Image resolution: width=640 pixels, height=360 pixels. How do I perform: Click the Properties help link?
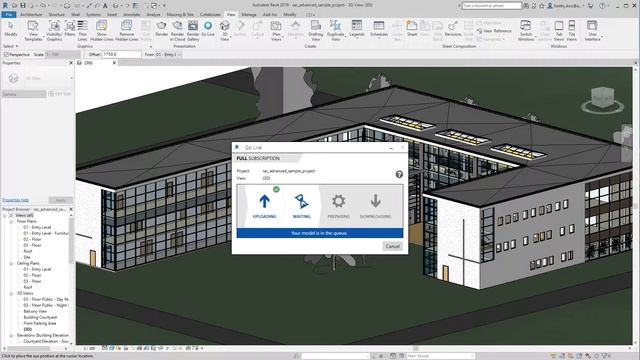point(16,200)
